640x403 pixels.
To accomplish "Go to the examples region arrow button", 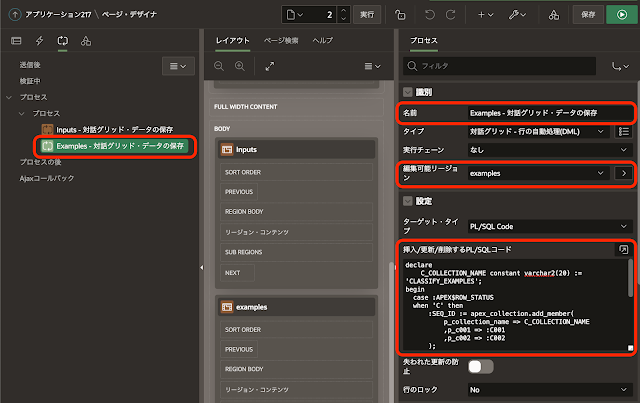I will click(x=623, y=173).
